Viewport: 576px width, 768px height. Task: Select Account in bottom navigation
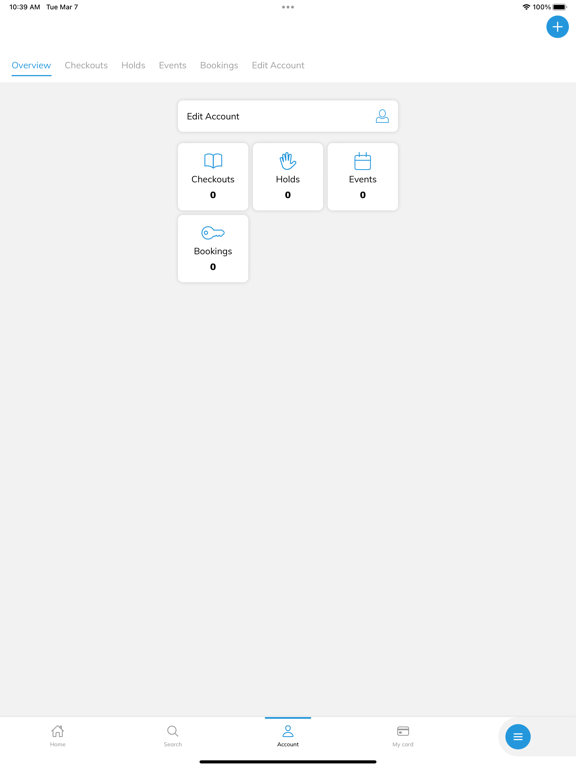(x=288, y=736)
